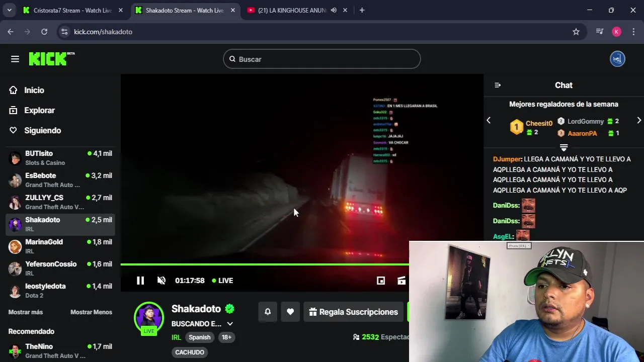
Task: Show previous top gifters arrow
Action: tap(488, 120)
